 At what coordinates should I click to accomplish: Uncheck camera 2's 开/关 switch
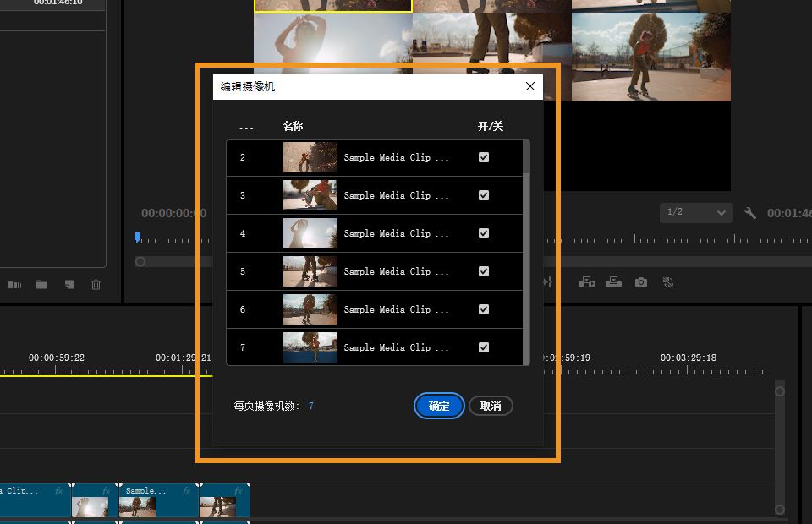[x=483, y=156]
